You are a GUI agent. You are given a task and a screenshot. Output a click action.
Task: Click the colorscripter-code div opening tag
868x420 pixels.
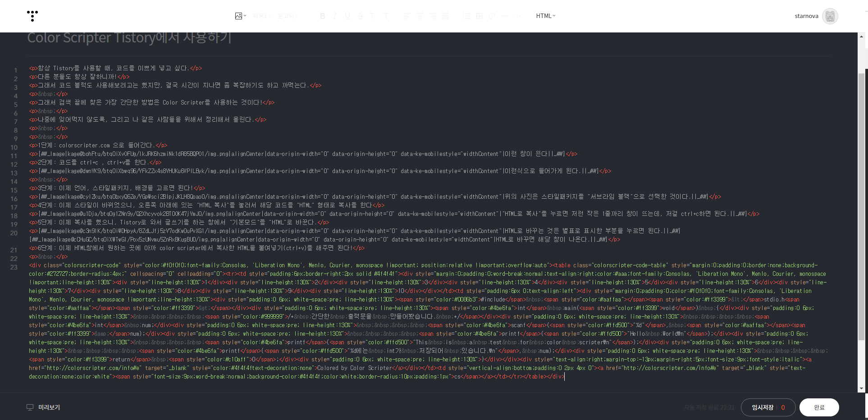coord(291,265)
